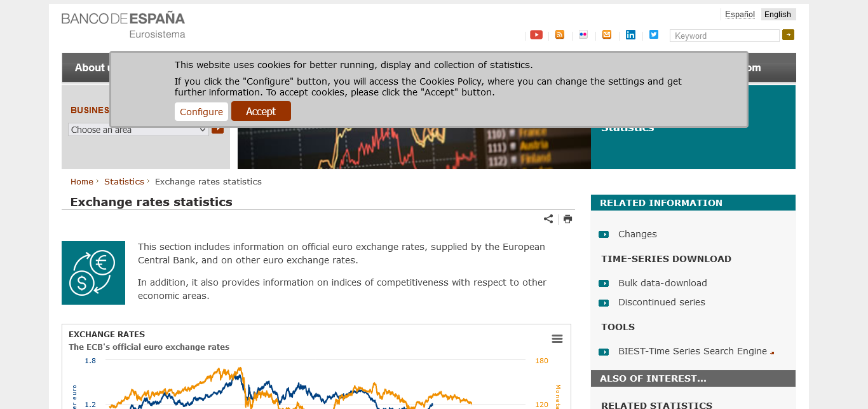
Task: Open the BIEST-Time Series Search Engine link
Action: (692, 351)
